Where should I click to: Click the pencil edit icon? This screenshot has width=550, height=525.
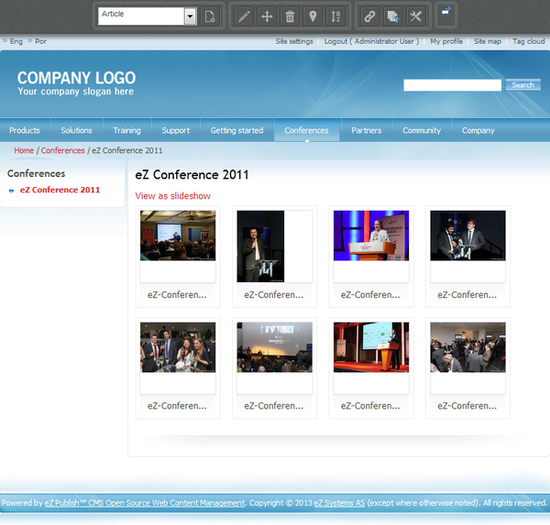[x=244, y=16]
